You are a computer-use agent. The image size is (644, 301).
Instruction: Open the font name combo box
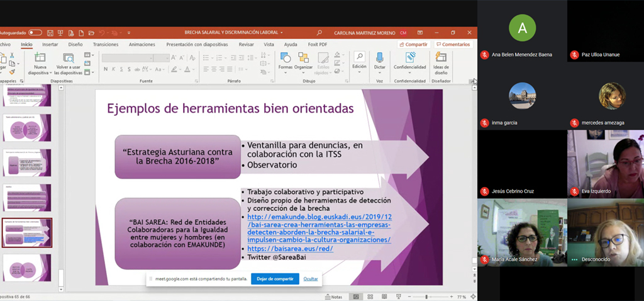coord(127,57)
